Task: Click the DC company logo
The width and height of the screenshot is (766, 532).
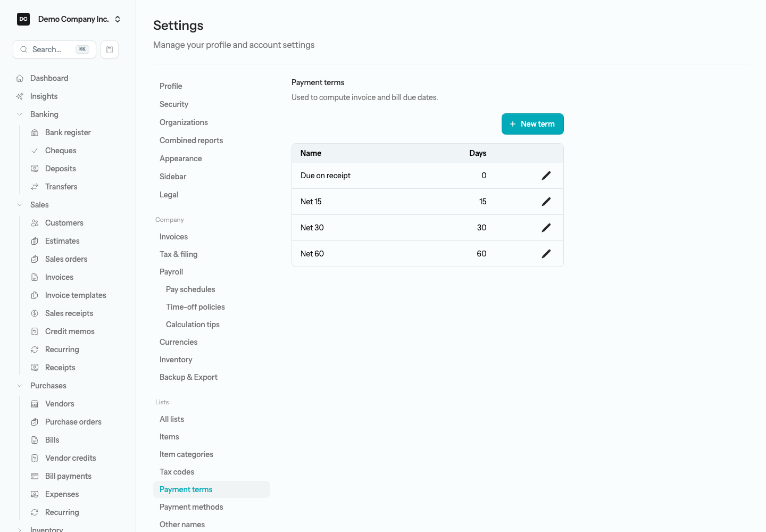Action: (x=23, y=19)
